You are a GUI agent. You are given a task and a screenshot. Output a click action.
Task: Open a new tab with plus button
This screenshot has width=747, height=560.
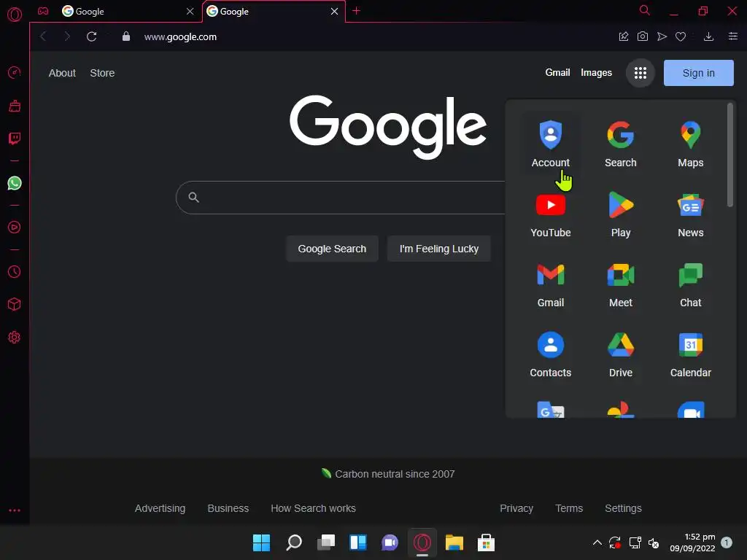point(356,10)
